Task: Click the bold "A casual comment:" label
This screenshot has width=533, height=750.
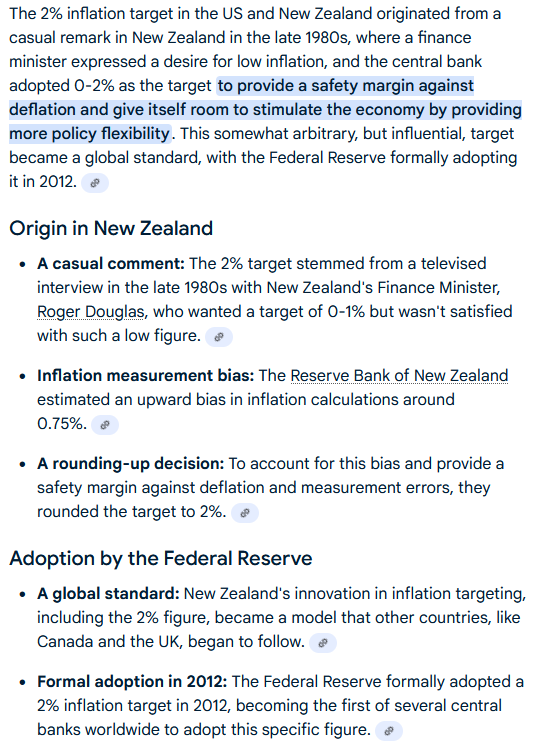Action: [111, 264]
